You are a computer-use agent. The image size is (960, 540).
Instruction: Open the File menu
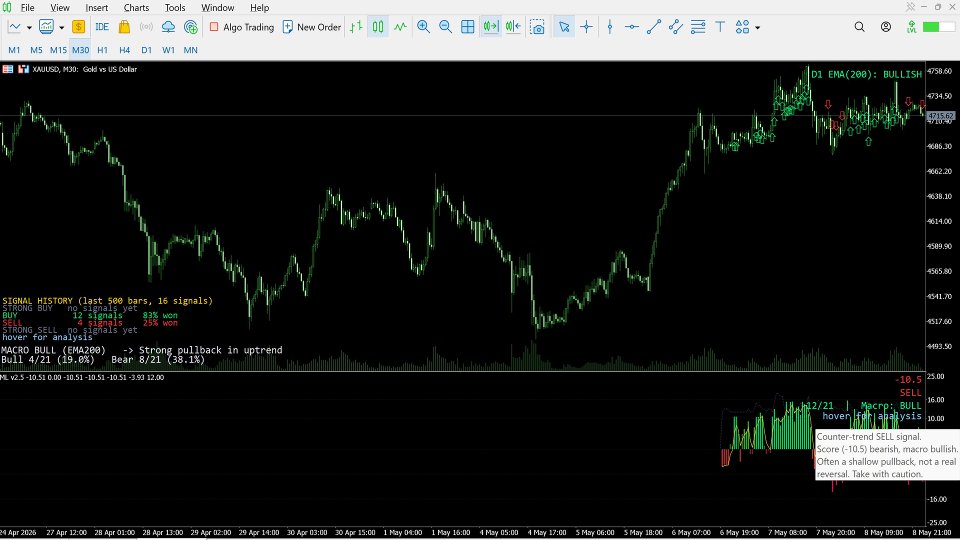(28, 8)
